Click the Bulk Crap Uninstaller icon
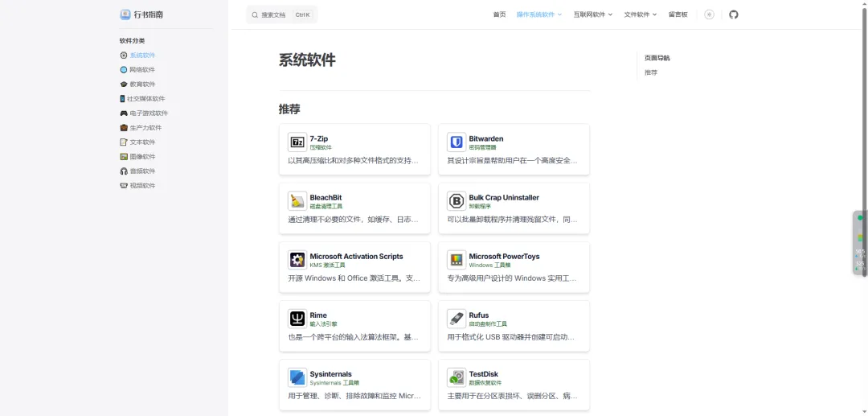The height and width of the screenshot is (416, 868). [x=457, y=201]
